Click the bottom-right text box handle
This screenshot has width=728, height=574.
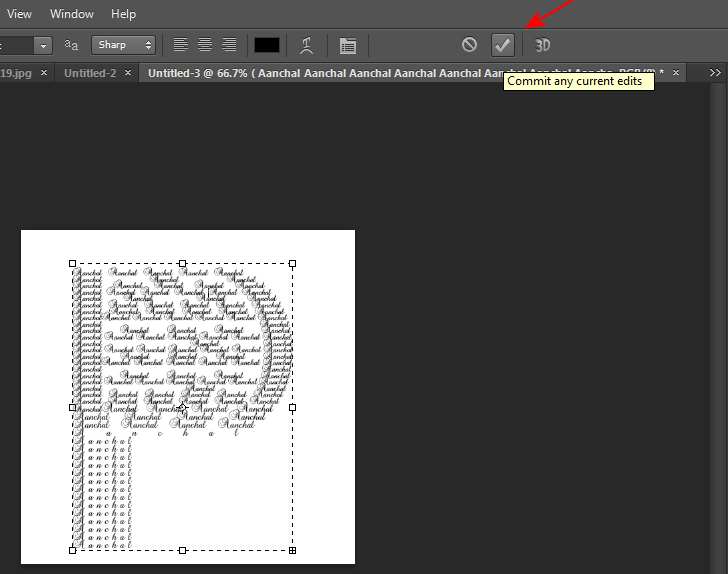click(292, 550)
